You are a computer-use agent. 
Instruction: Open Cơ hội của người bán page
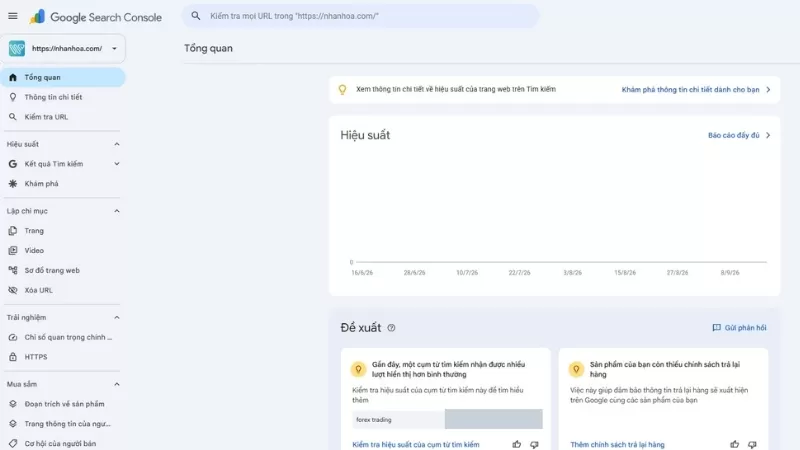click(62, 444)
